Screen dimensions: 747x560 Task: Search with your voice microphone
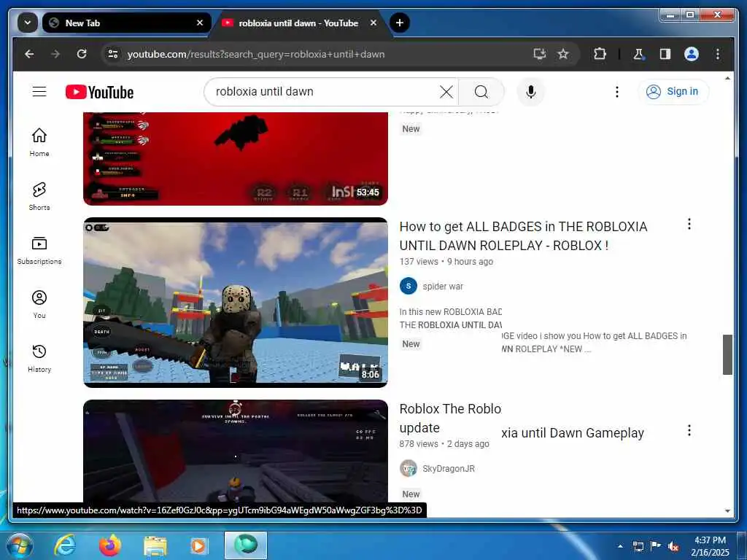[531, 91]
